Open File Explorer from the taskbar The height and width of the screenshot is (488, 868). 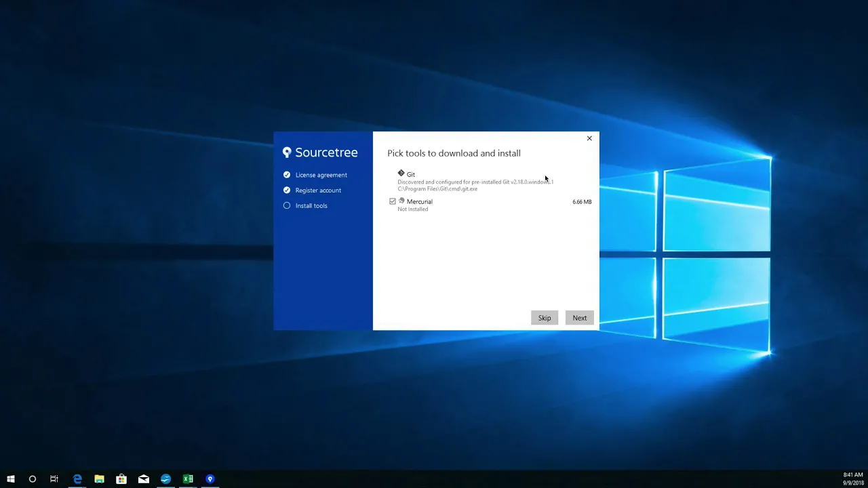point(99,479)
